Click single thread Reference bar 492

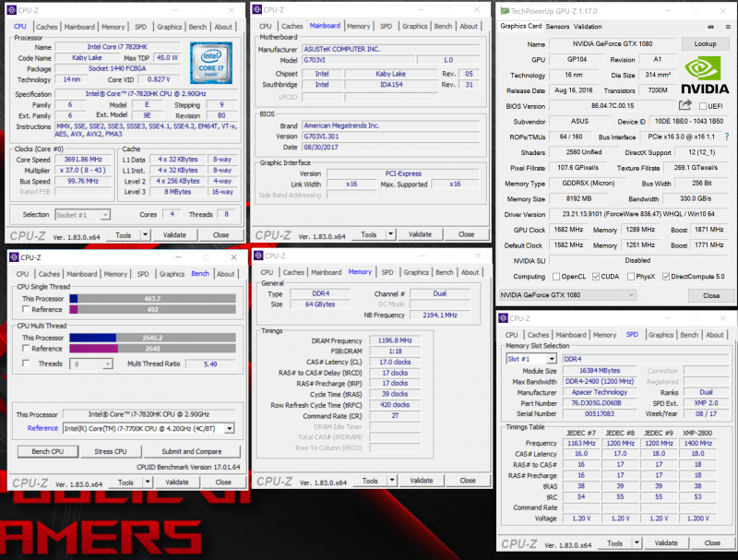(152, 309)
